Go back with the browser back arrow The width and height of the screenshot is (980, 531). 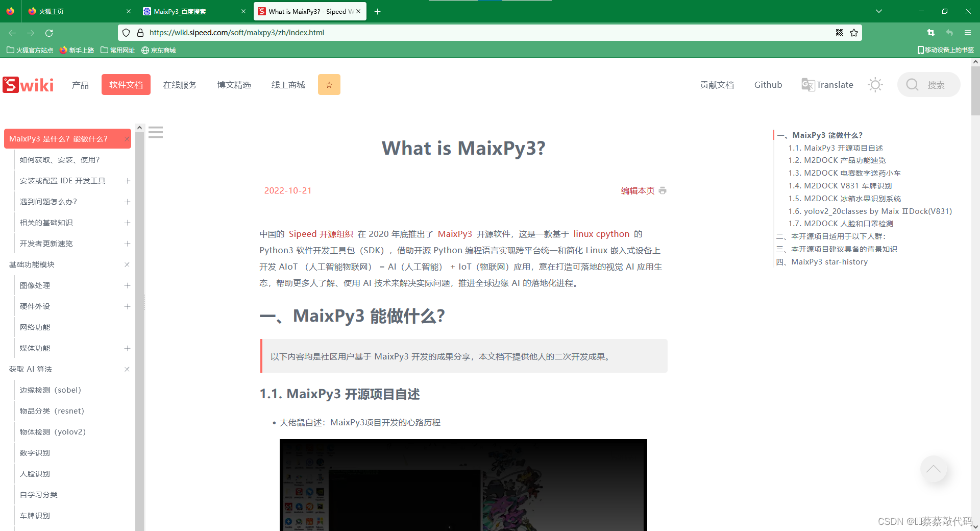tap(12, 33)
